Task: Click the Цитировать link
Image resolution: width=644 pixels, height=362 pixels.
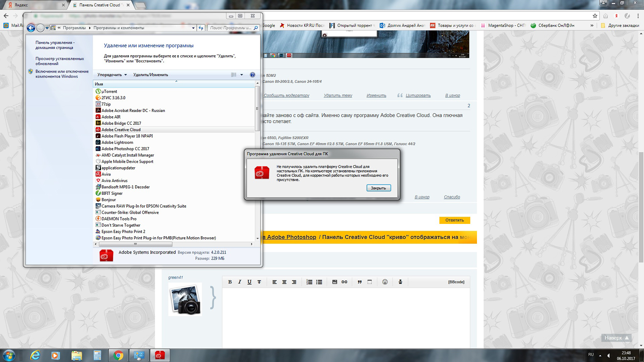Action: [418, 96]
